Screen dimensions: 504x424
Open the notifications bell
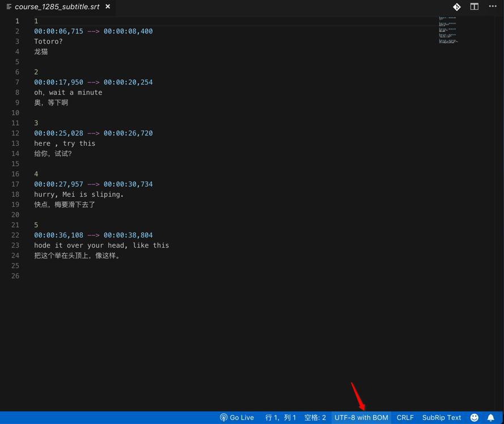[x=491, y=418]
